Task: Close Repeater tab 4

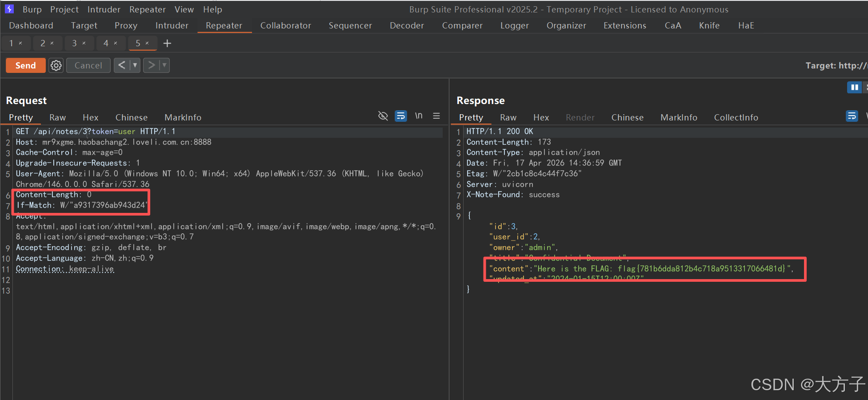Action: click(x=116, y=43)
